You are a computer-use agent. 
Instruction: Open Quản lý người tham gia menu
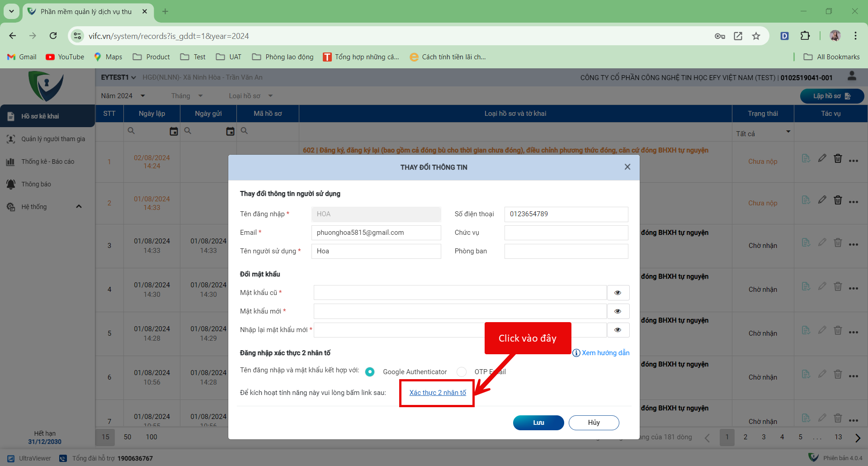click(53, 139)
